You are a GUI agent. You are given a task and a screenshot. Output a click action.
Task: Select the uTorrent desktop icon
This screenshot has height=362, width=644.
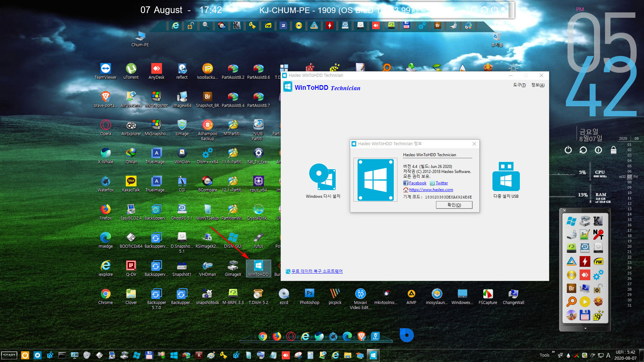point(131,71)
